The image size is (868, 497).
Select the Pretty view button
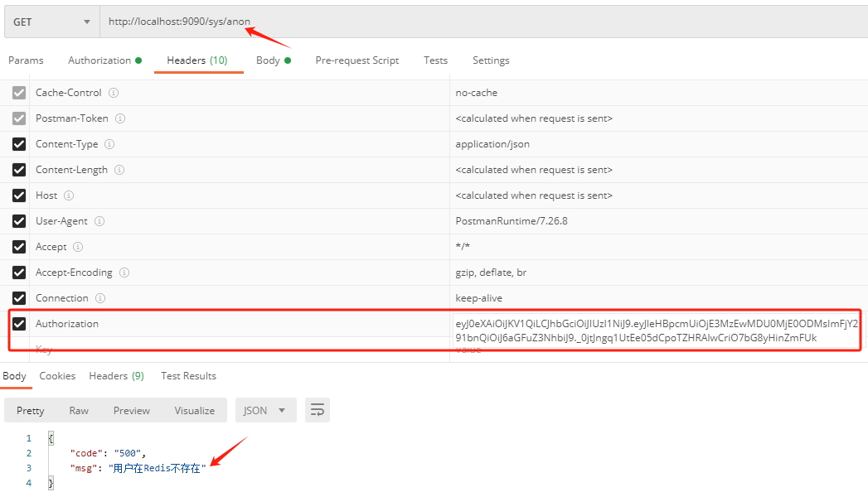click(31, 411)
